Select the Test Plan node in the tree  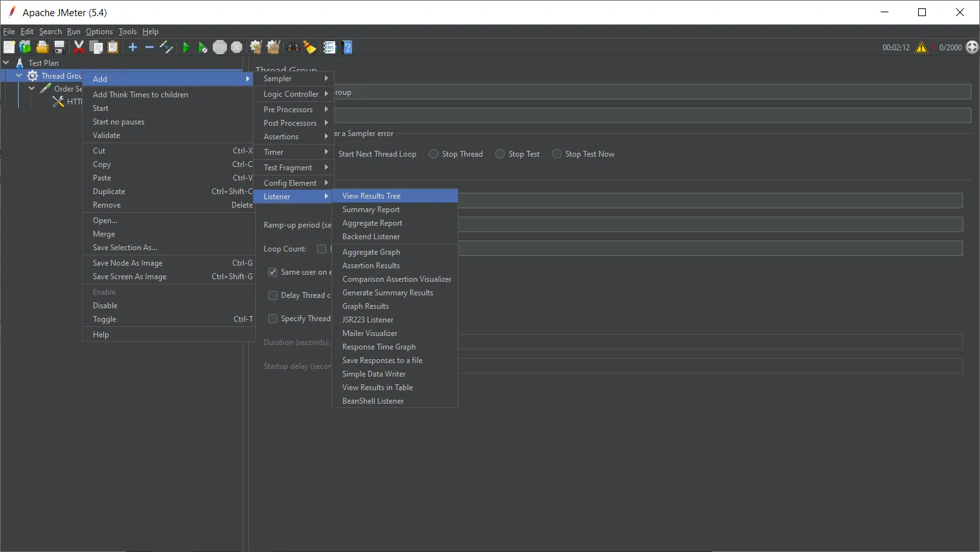pyautogui.click(x=43, y=63)
